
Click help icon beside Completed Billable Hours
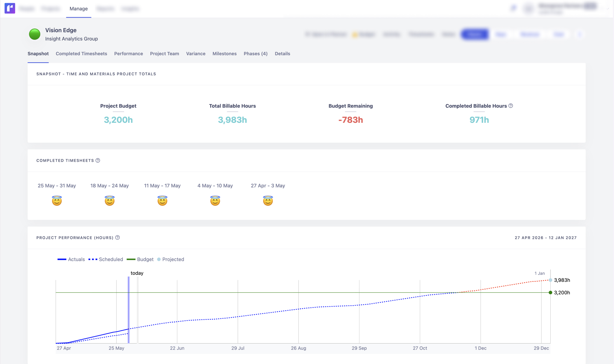[x=510, y=106]
